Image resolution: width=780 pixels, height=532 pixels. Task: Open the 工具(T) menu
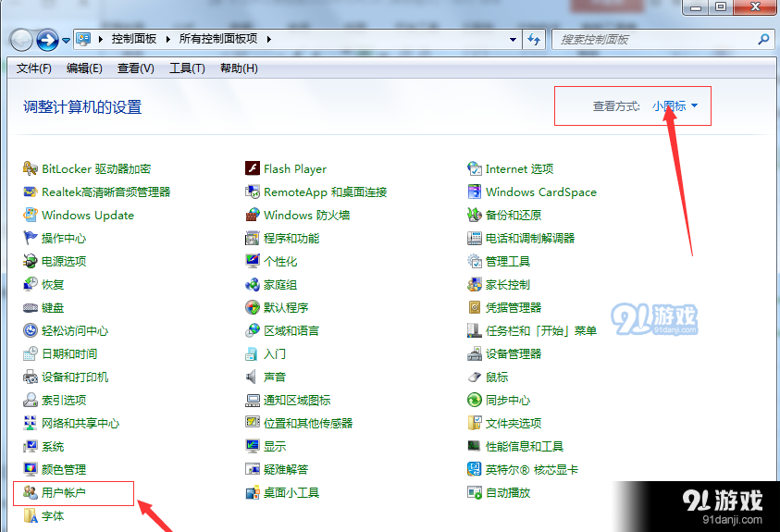pyautogui.click(x=187, y=68)
